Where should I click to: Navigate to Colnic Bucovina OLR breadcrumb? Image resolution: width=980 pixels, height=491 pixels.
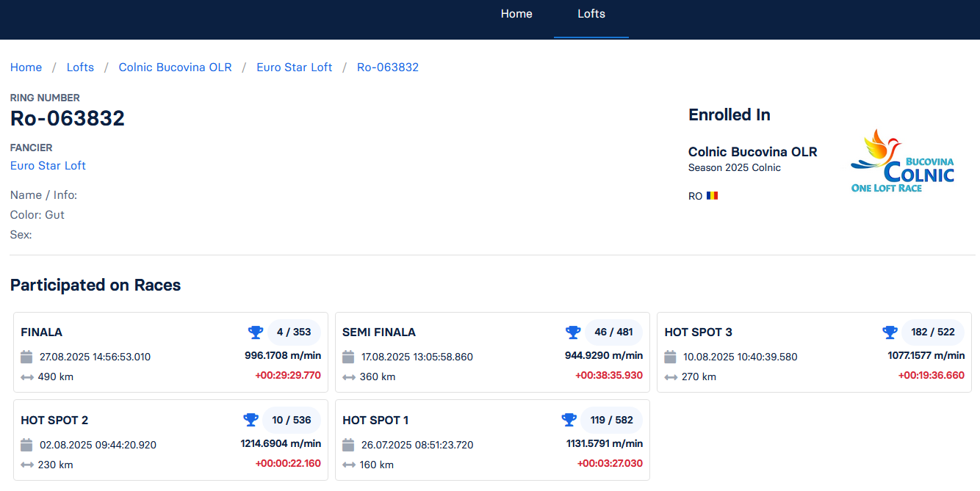[175, 68]
